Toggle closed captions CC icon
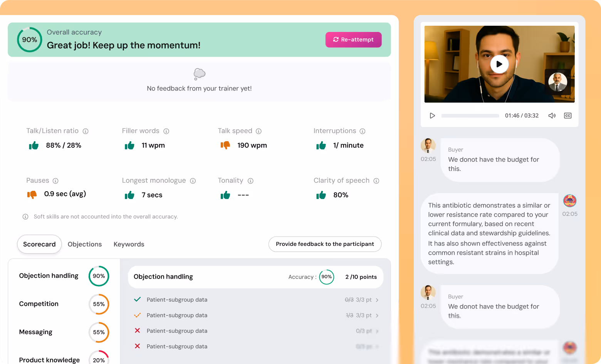The image size is (601, 364). coord(568,116)
